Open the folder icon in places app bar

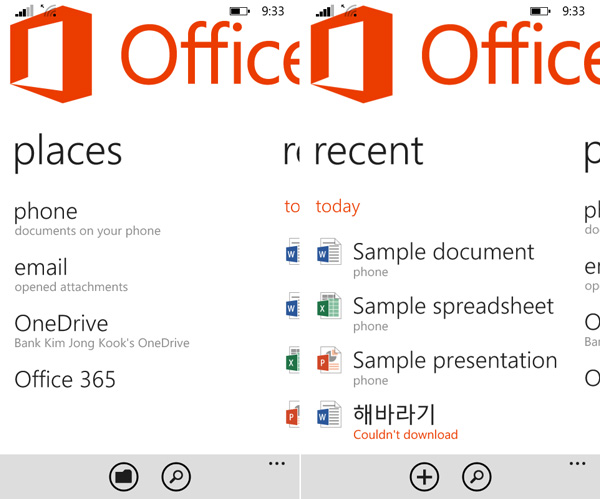point(124,476)
